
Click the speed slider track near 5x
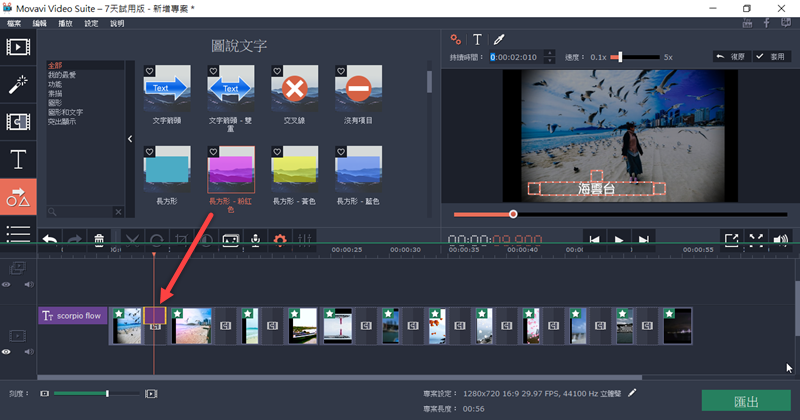point(650,57)
